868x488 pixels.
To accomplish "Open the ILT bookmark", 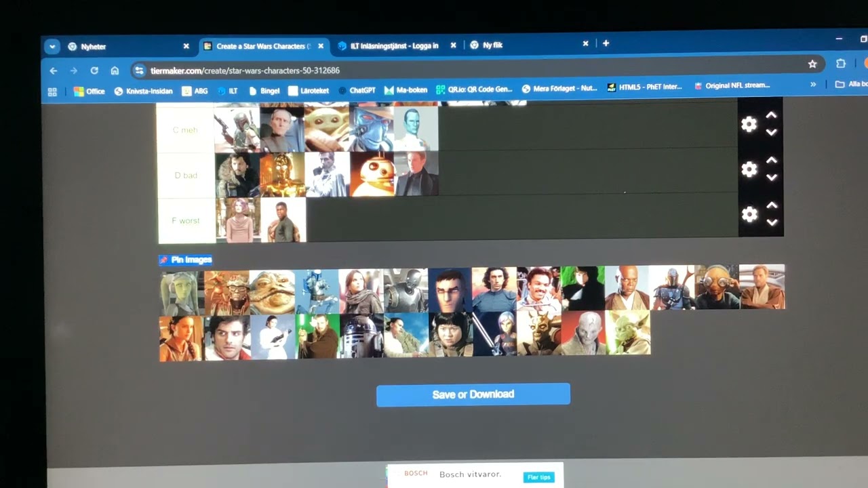I will pos(227,91).
